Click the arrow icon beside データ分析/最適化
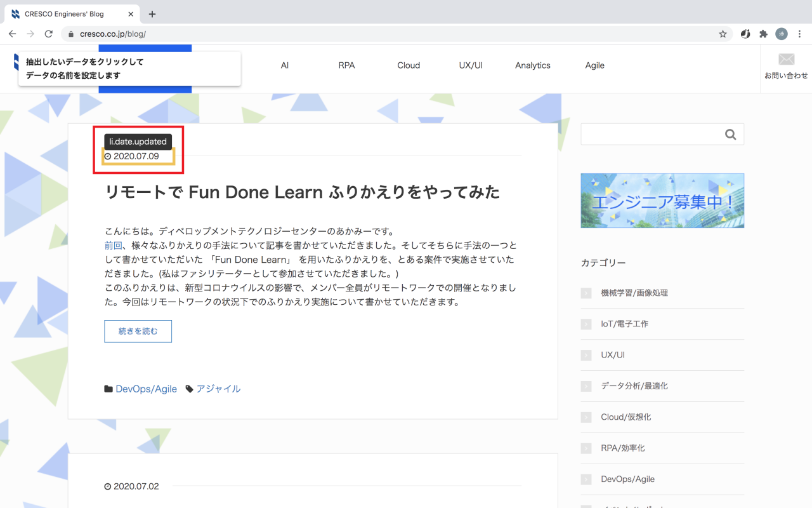This screenshot has height=508, width=812. [x=586, y=387]
